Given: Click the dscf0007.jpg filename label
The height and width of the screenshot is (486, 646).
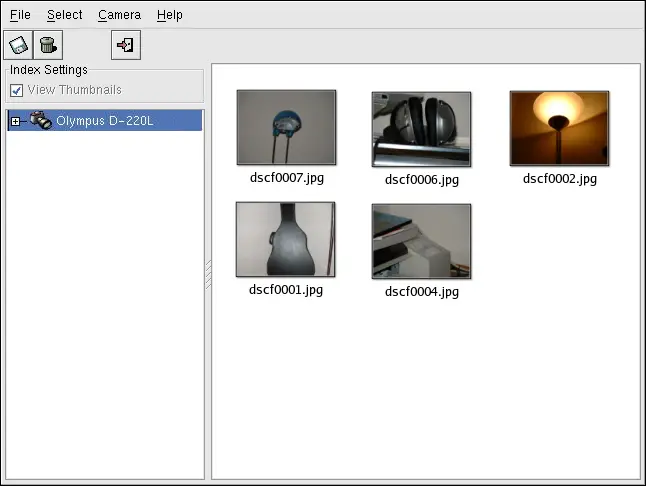Looking at the screenshot, I should coord(286,178).
